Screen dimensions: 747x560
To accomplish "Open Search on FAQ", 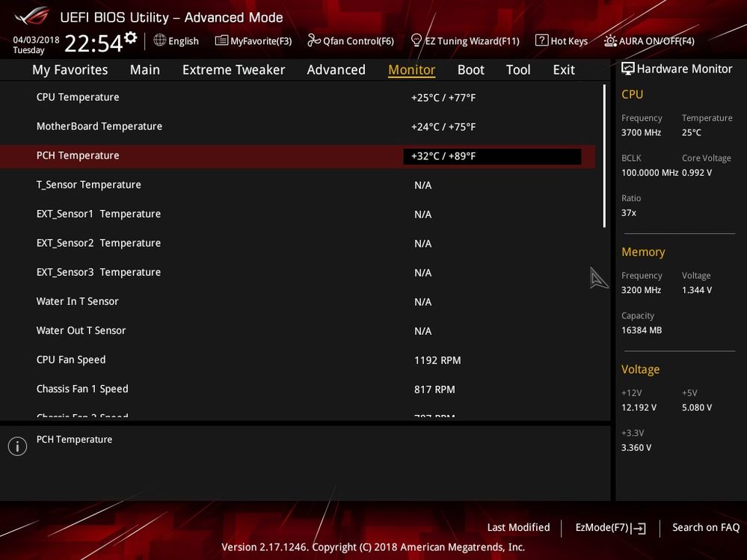I will tap(706, 527).
